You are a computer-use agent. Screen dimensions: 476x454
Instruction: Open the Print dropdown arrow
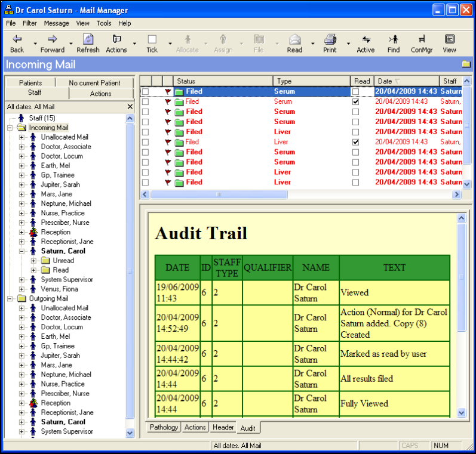(x=348, y=44)
